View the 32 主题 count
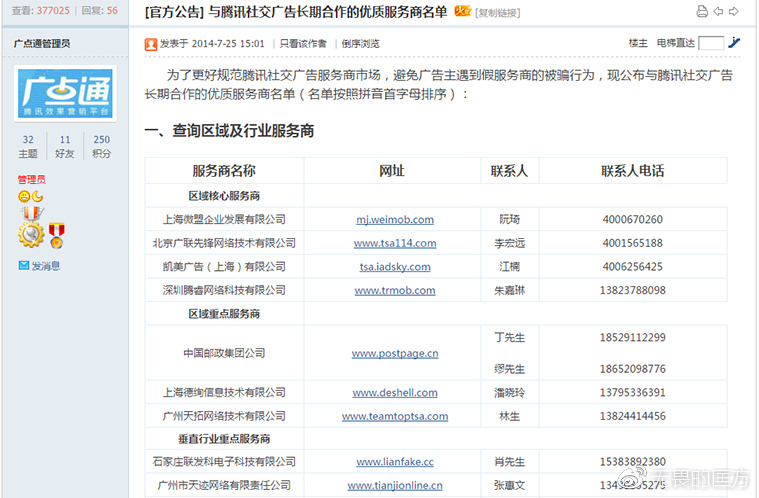The image size is (759, 498). (28, 146)
